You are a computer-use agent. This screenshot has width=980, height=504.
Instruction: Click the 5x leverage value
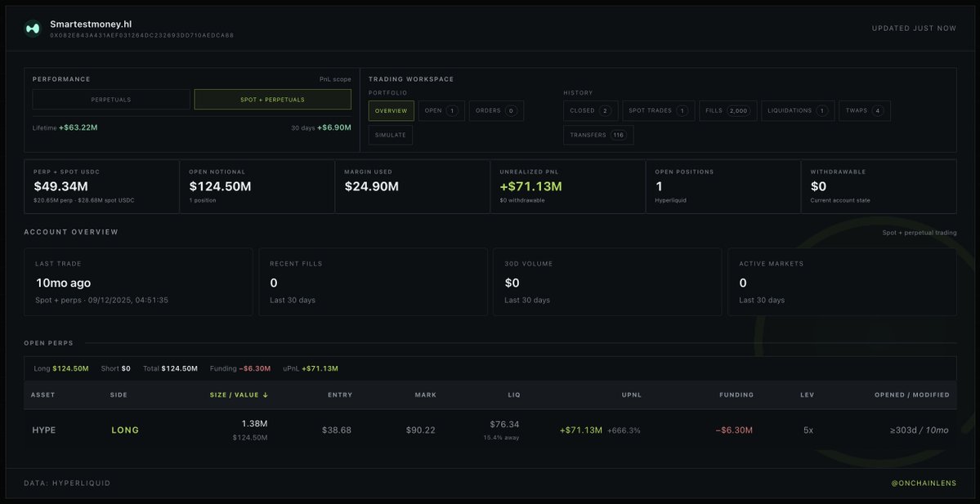click(808, 430)
